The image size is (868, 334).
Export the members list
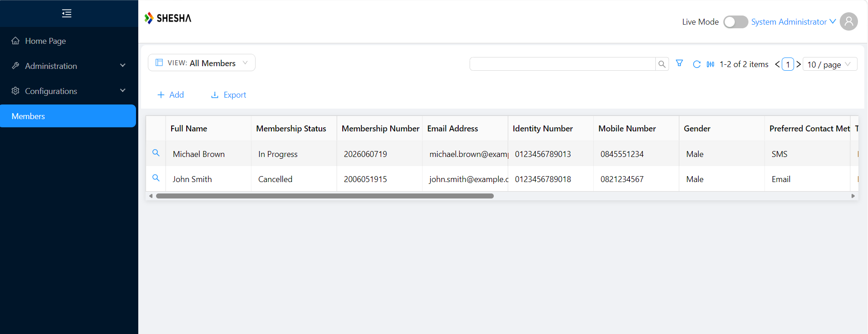[229, 95]
